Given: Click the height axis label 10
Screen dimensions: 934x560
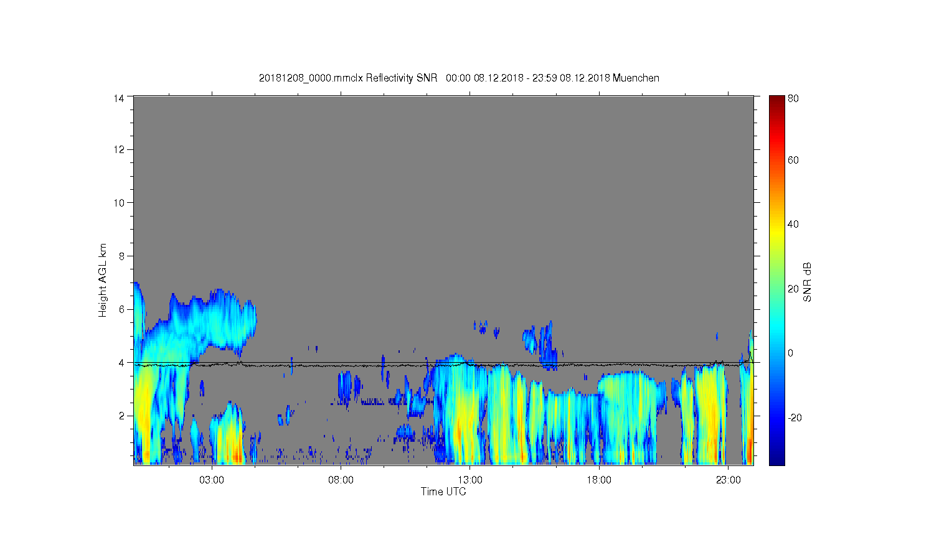Looking at the screenshot, I should [119, 203].
